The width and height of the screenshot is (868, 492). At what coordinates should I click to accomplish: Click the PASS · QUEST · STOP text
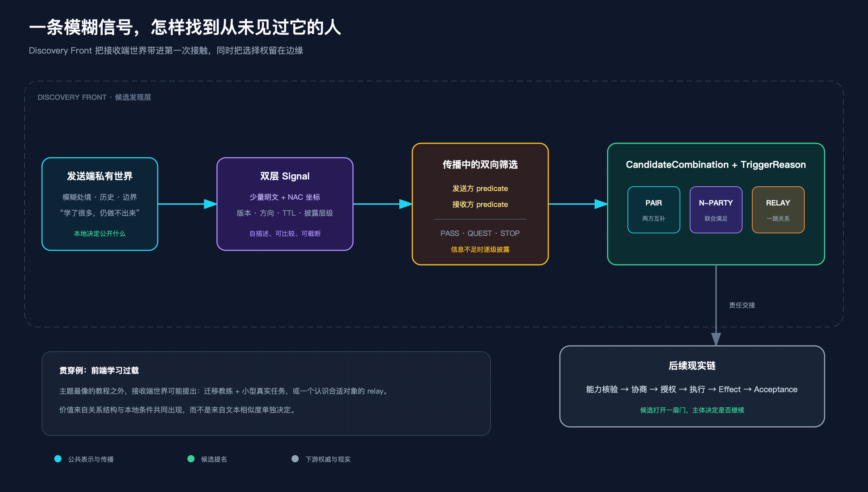tap(480, 233)
